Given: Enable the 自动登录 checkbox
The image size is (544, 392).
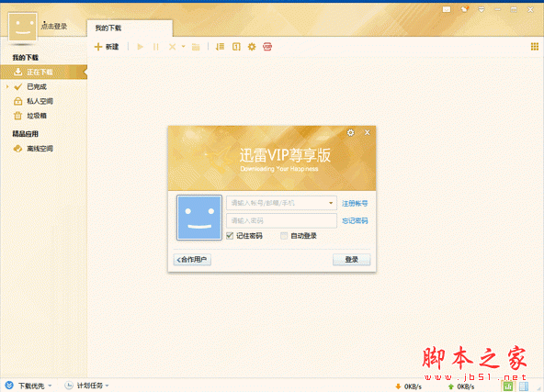Looking at the screenshot, I should click(284, 236).
